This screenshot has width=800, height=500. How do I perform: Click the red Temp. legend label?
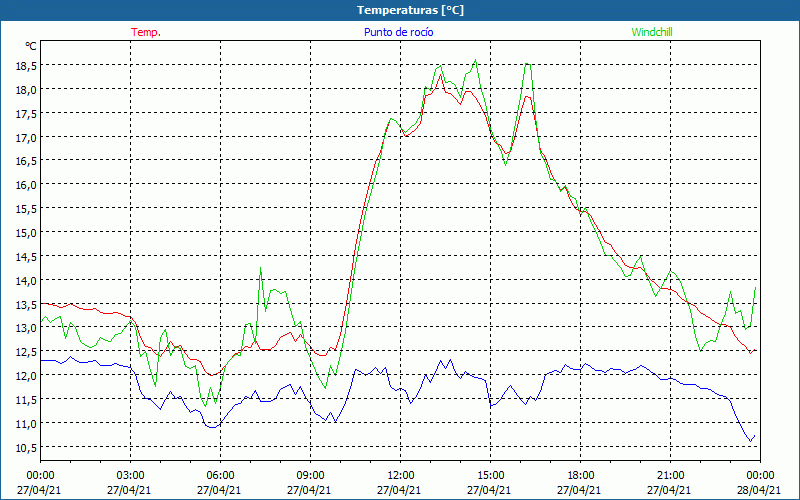tap(146, 32)
